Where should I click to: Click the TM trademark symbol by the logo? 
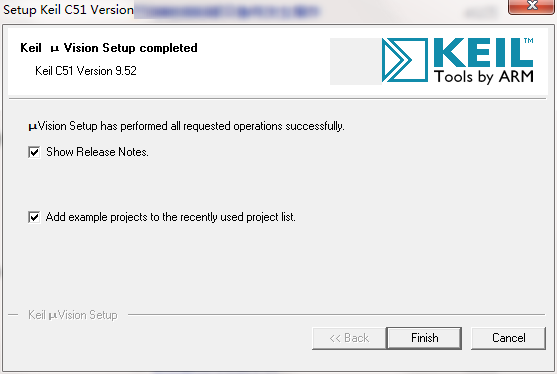pyautogui.click(x=529, y=40)
